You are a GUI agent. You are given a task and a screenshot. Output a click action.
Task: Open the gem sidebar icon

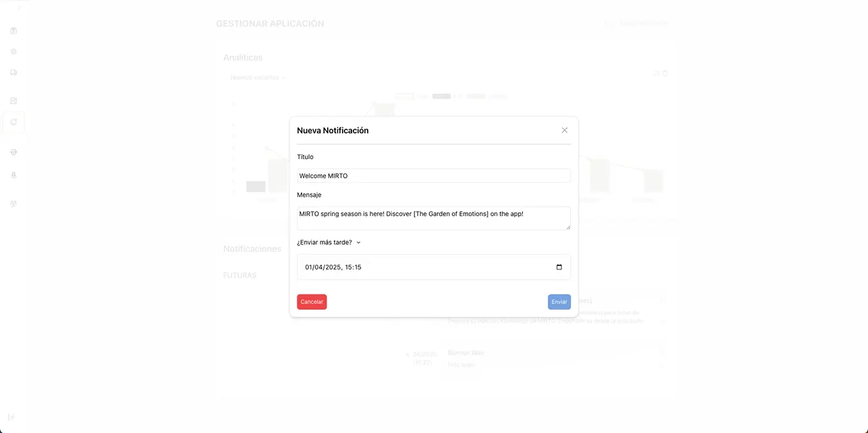coord(13,152)
